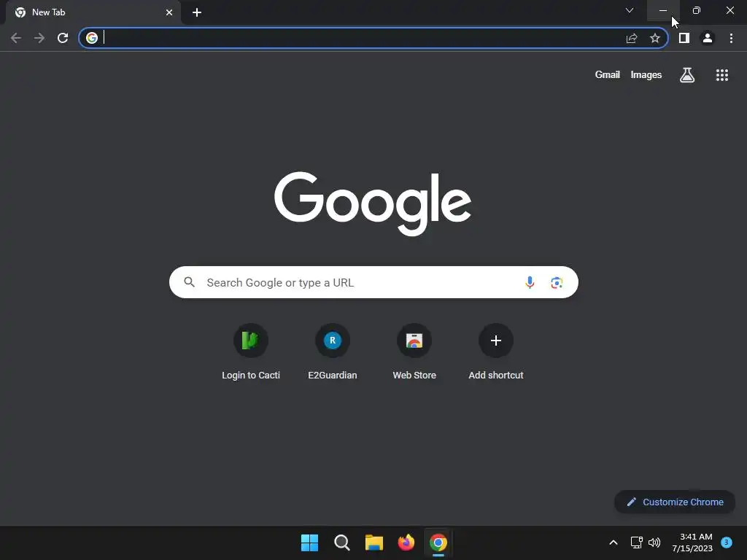Show hidden system tray icons
747x560 pixels.
pos(613,542)
